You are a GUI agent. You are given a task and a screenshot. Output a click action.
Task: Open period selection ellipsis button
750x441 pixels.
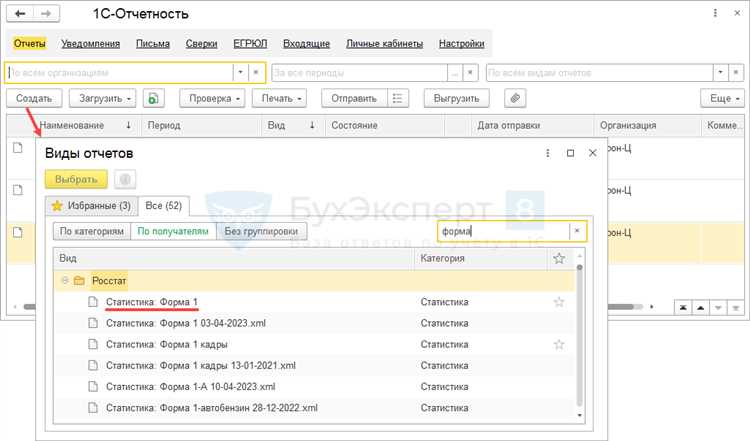coord(455,73)
